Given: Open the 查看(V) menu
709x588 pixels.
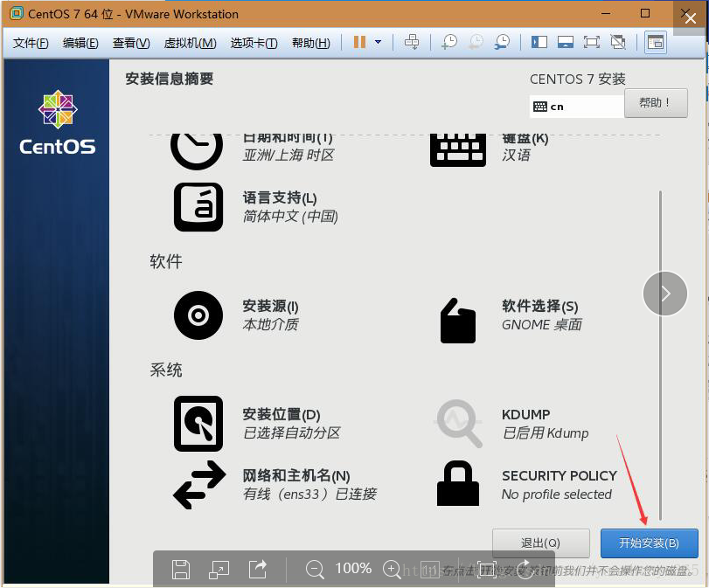Looking at the screenshot, I should (130, 43).
